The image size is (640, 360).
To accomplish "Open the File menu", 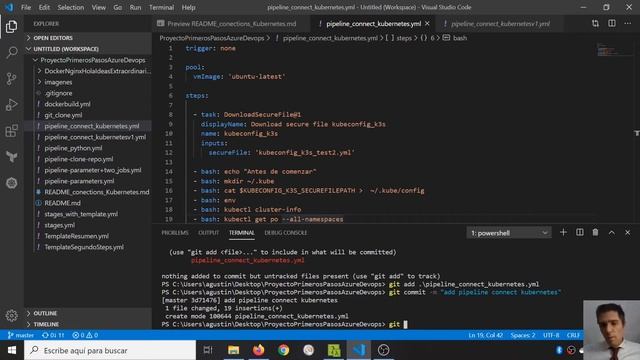I will [x=26, y=7].
